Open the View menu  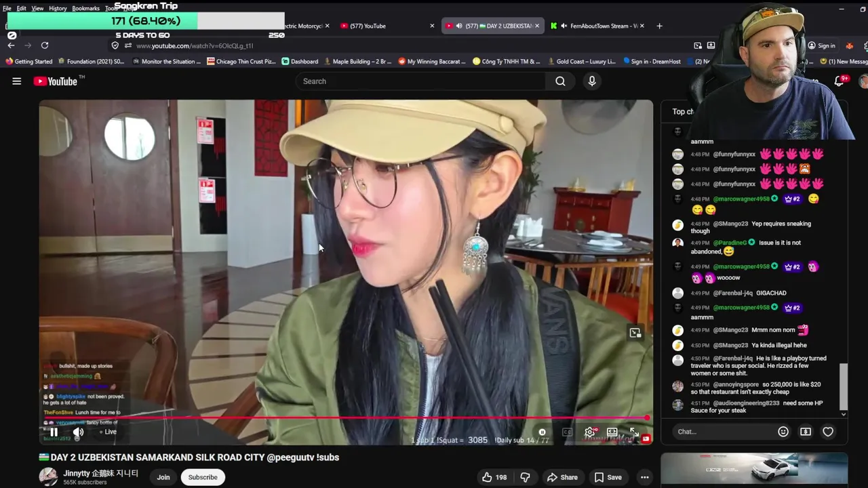(x=37, y=8)
